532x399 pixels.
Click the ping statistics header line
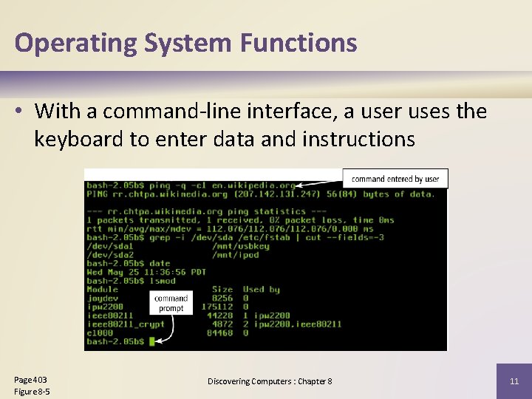click(x=207, y=212)
